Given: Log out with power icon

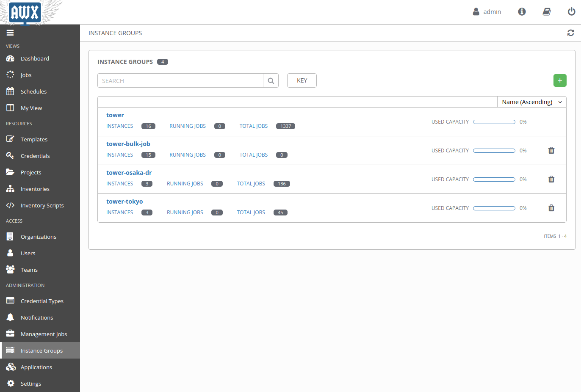Looking at the screenshot, I should pyautogui.click(x=571, y=12).
